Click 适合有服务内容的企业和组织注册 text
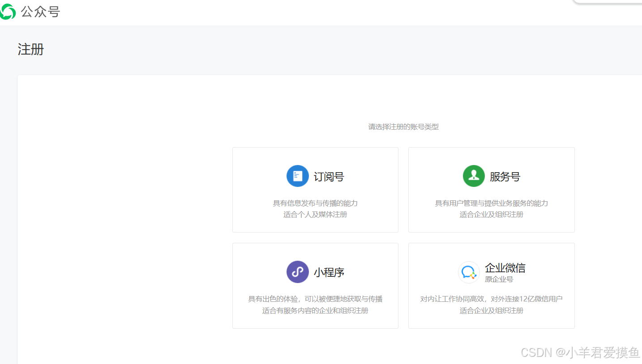 tap(315, 311)
